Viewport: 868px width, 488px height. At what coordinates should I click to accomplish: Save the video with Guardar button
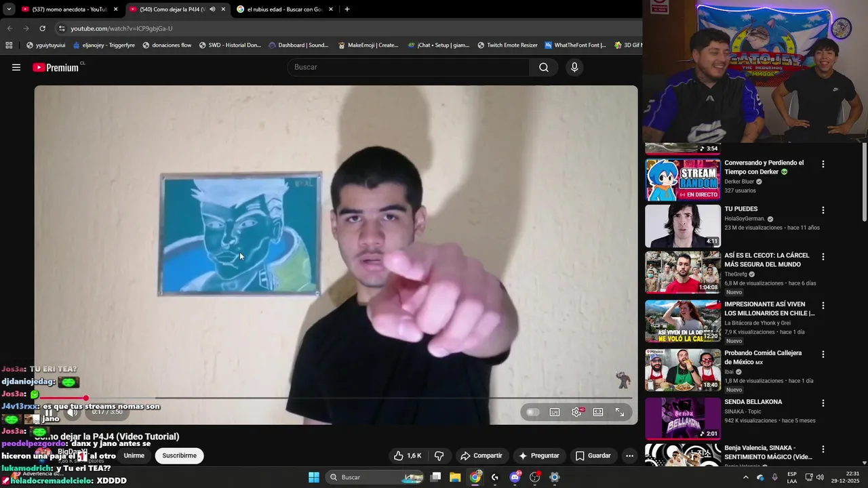click(593, 455)
